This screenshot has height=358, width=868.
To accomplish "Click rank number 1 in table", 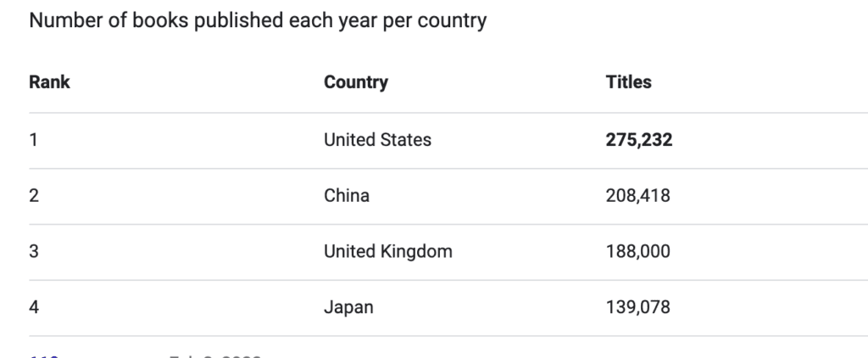I will tap(33, 140).
